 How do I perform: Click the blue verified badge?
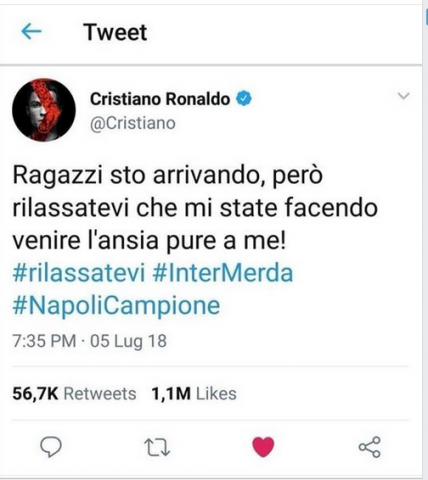(244, 99)
